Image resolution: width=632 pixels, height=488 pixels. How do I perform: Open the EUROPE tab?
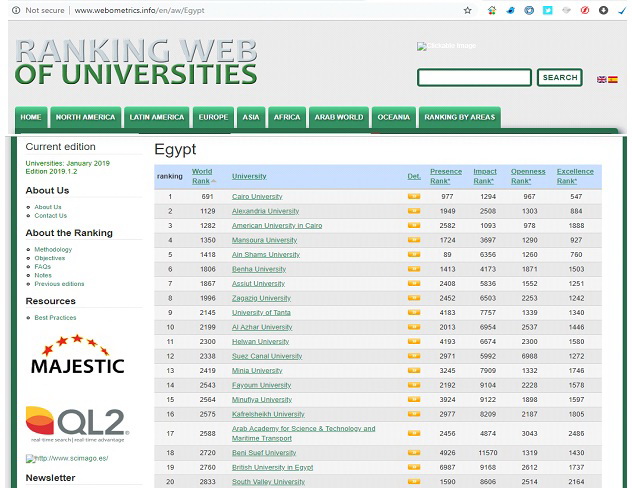coord(213,117)
